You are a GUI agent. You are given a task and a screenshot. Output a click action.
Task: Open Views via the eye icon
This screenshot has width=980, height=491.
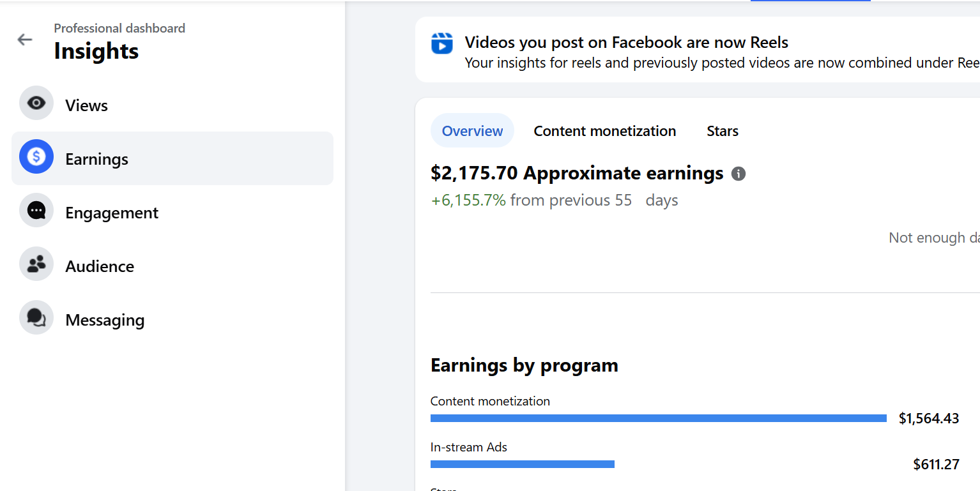pyautogui.click(x=36, y=103)
